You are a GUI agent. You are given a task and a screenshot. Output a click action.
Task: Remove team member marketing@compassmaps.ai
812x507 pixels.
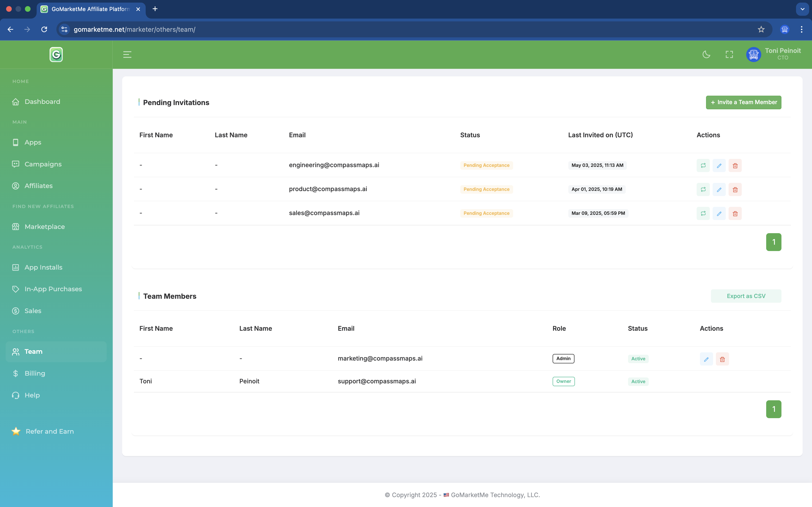tap(722, 359)
